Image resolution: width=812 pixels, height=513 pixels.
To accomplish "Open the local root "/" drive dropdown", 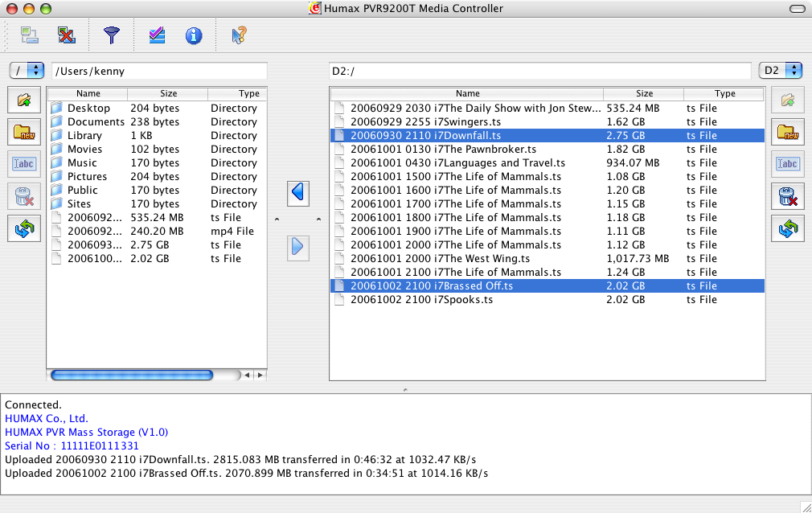I will pyautogui.click(x=27, y=71).
